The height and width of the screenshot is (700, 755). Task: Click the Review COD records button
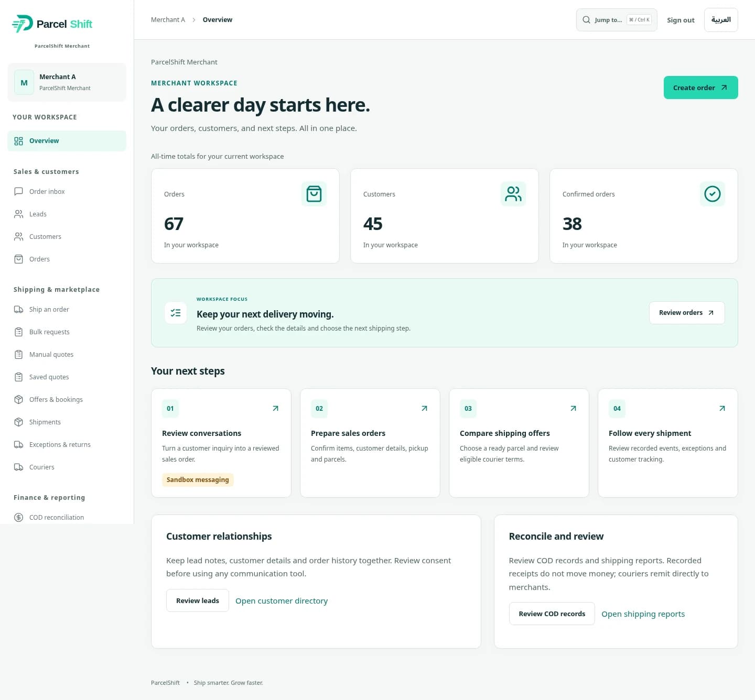tap(552, 614)
